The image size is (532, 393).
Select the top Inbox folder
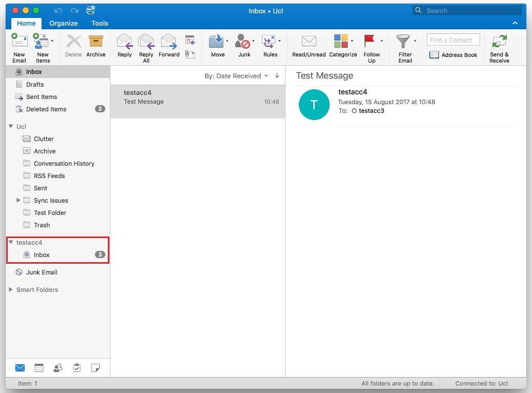[x=58, y=72]
